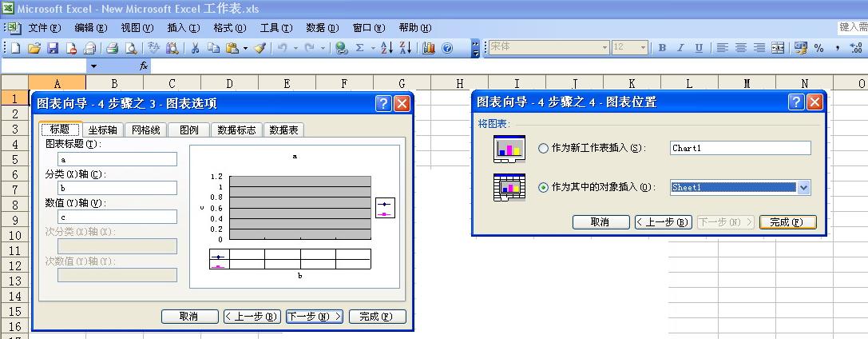Align text right in toolbar
The width and height of the screenshot is (868, 339).
pyautogui.click(x=759, y=48)
